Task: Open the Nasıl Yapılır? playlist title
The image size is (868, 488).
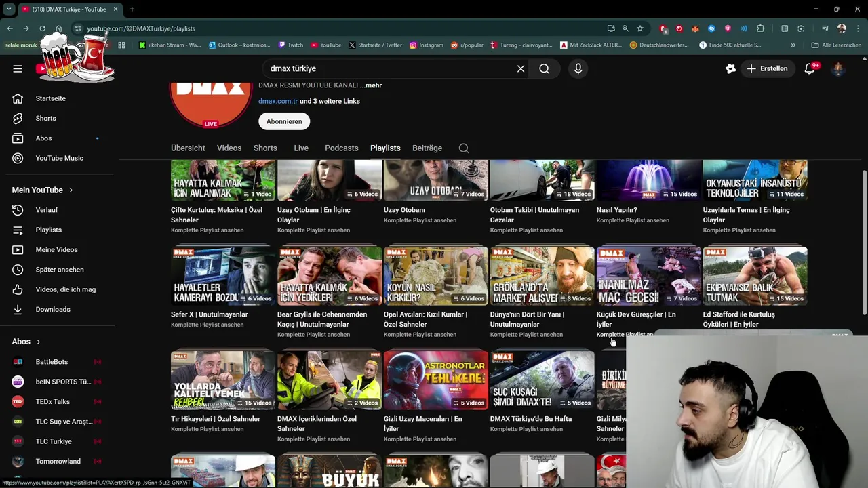Action: (x=616, y=210)
